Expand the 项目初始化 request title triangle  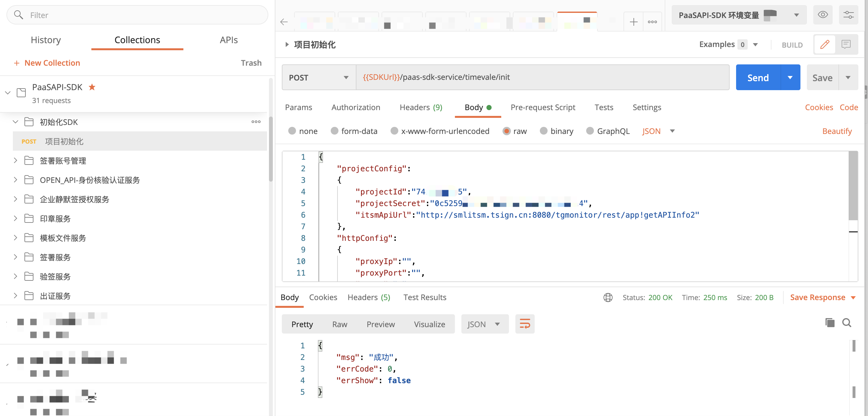(287, 44)
